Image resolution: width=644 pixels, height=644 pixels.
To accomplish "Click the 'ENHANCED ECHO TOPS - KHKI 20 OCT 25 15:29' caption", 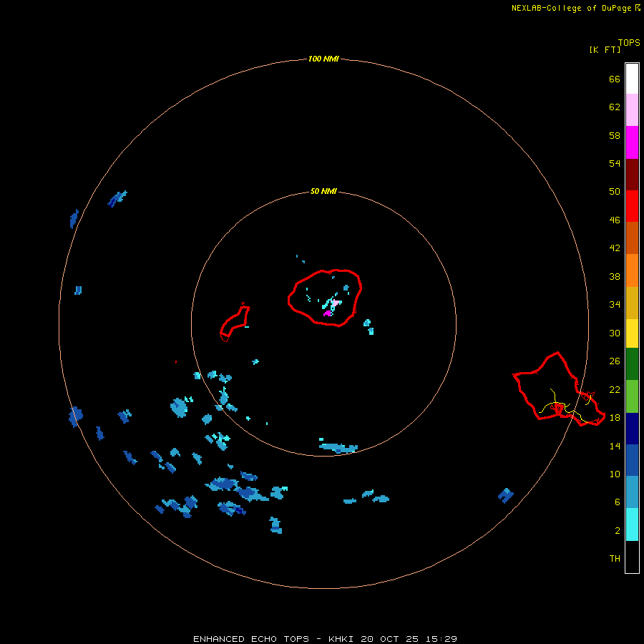I will tap(325, 639).
